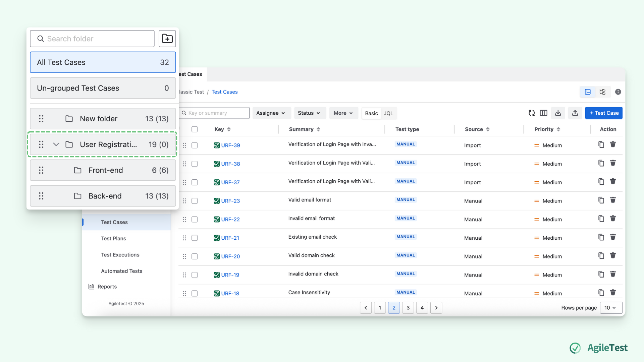Open Test Plans in the sidebar

tap(113, 238)
